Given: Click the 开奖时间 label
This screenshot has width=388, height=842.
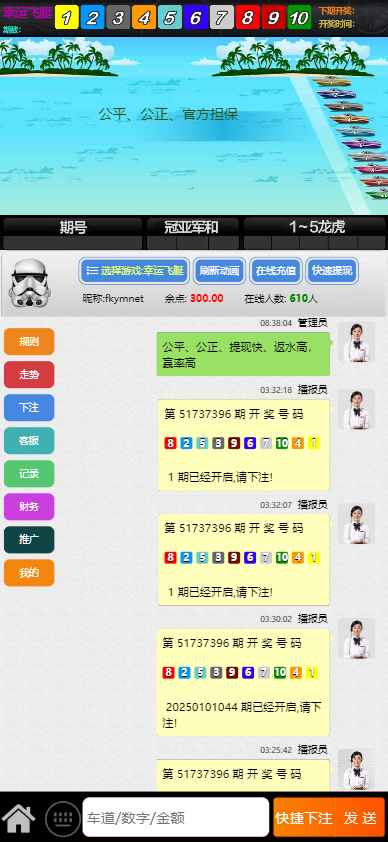Looking at the screenshot, I should (336, 24).
